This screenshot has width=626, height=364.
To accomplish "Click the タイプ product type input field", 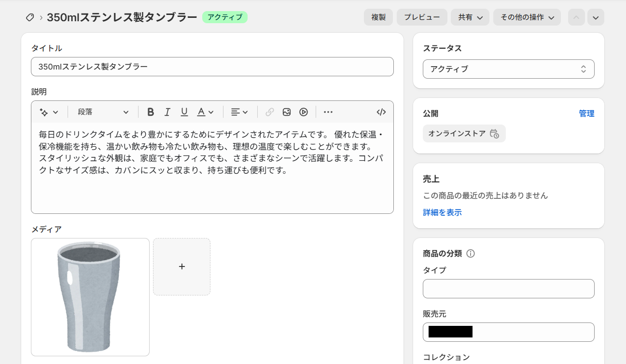I will pos(508,289).
